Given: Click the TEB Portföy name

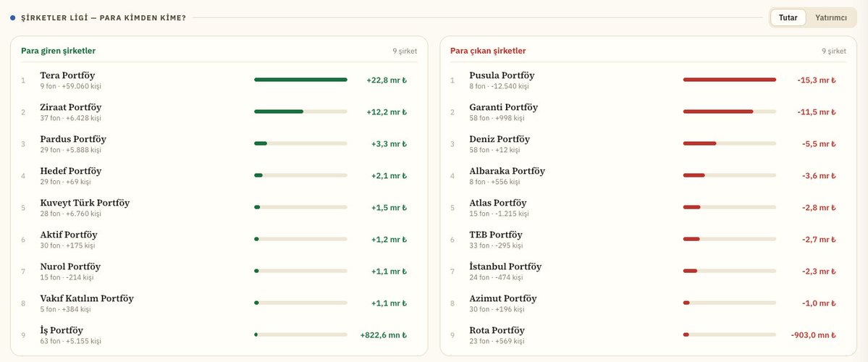Looking at the screenshot, I should (495, 235).
